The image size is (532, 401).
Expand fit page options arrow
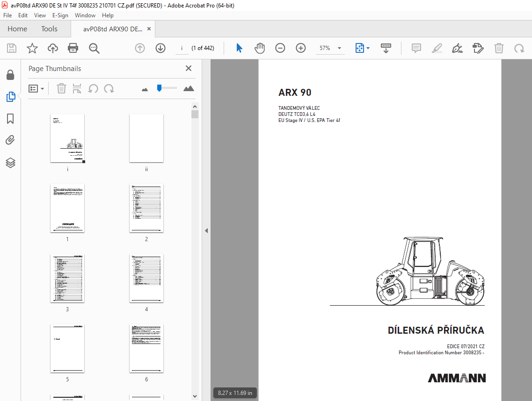368,48
